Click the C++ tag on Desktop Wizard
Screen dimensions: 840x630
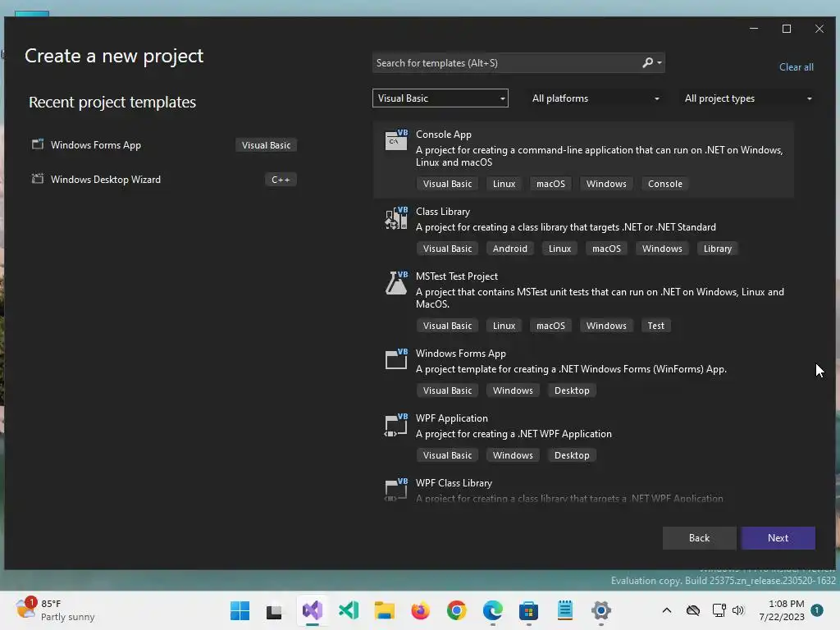(x=281, y=180)
